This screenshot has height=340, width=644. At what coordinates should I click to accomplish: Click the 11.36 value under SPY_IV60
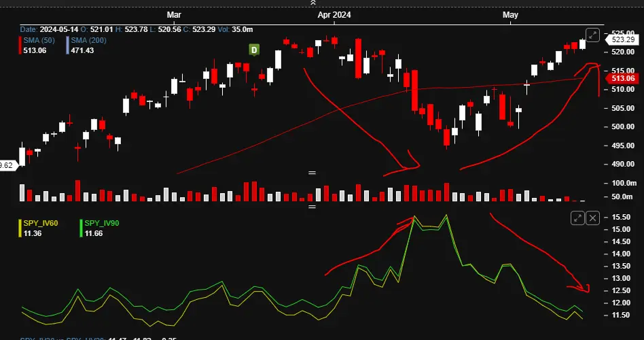click(x=32, y=233)
